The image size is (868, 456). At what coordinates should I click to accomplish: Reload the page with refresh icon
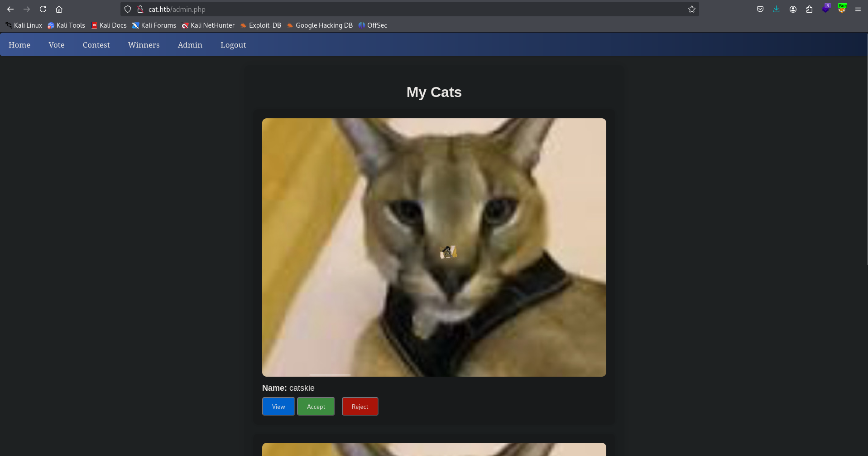pyautogui.click(x=43, y=9)
